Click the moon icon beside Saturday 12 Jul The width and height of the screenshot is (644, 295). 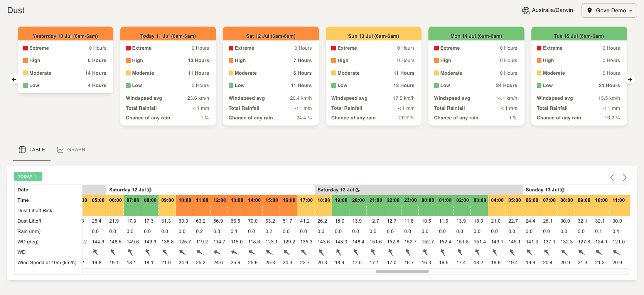tap(357, 190)
